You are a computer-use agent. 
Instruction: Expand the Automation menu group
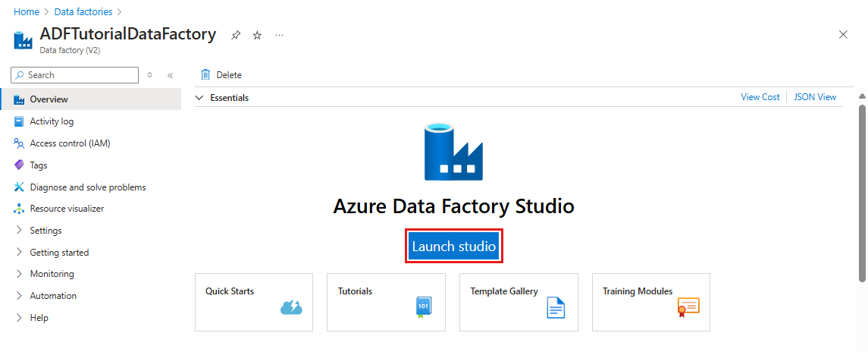coord(20,296)
